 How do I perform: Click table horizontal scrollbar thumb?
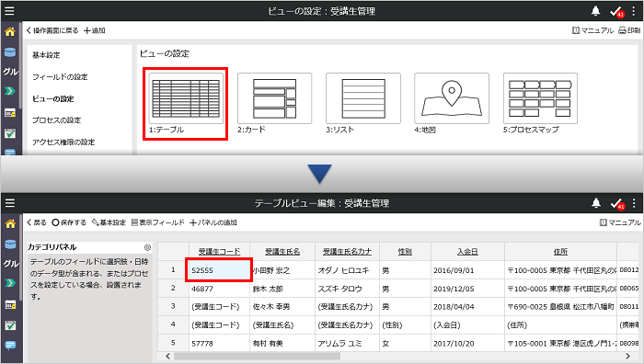pos(257,357)
